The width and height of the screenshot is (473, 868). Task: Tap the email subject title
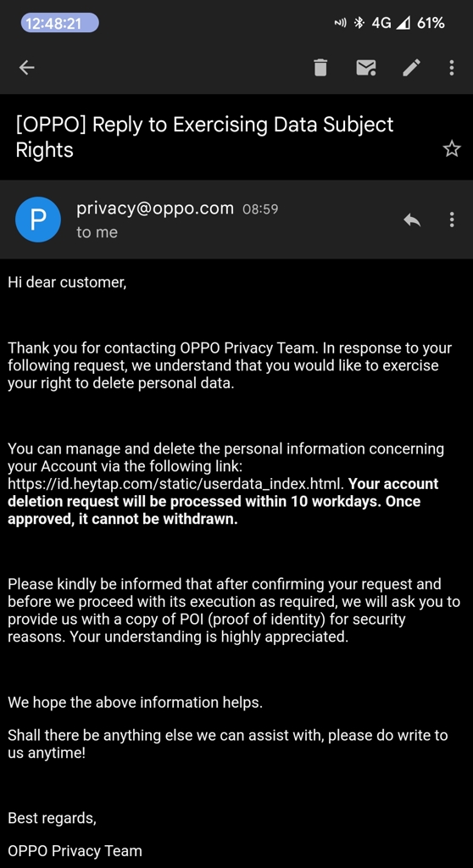coord(204,136)
